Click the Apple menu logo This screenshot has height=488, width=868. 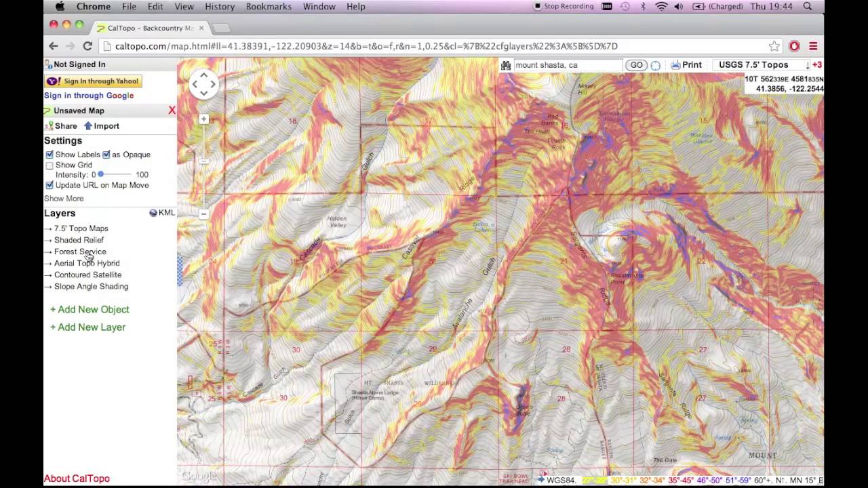[x=60, y=6]
